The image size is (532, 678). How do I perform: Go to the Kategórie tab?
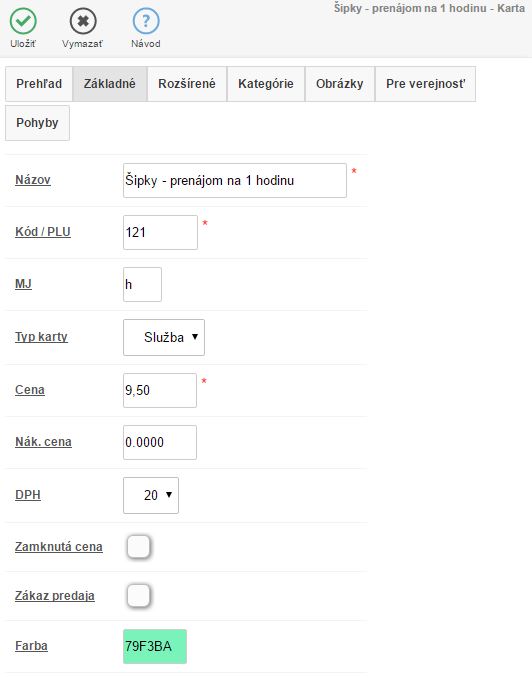click(266, 84)
